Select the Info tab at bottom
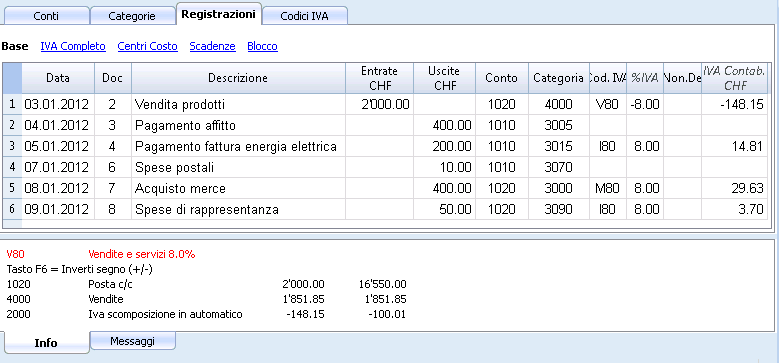 click(46, 343)
